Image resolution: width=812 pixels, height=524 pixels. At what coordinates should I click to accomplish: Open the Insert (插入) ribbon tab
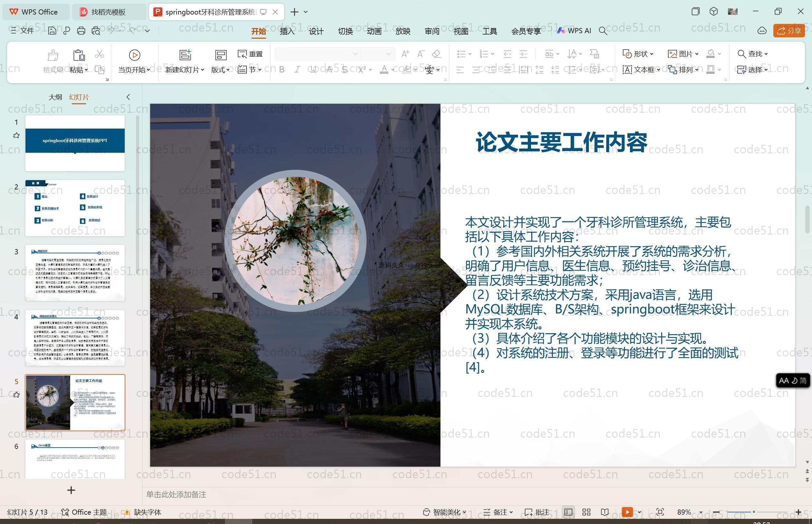[x=287, y=31]
